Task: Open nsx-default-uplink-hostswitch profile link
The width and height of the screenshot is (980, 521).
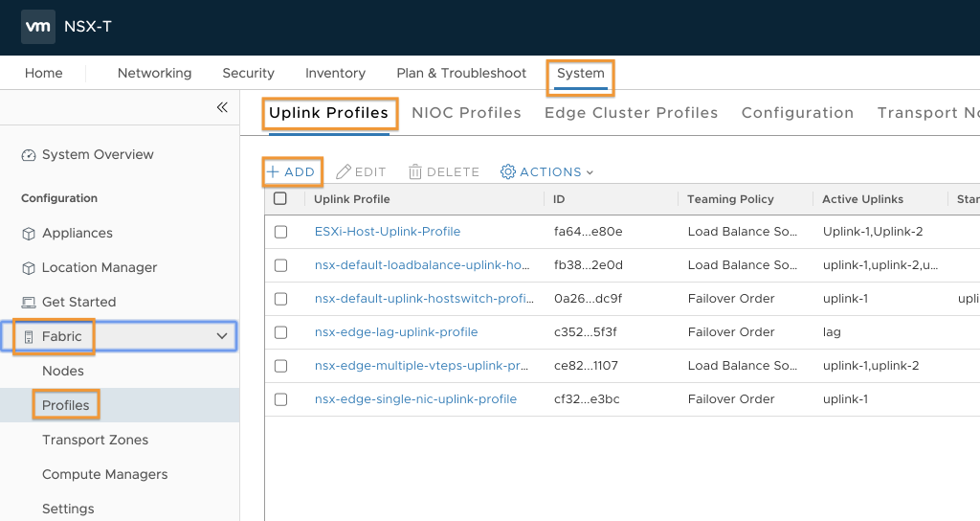Action: (424, 299)
